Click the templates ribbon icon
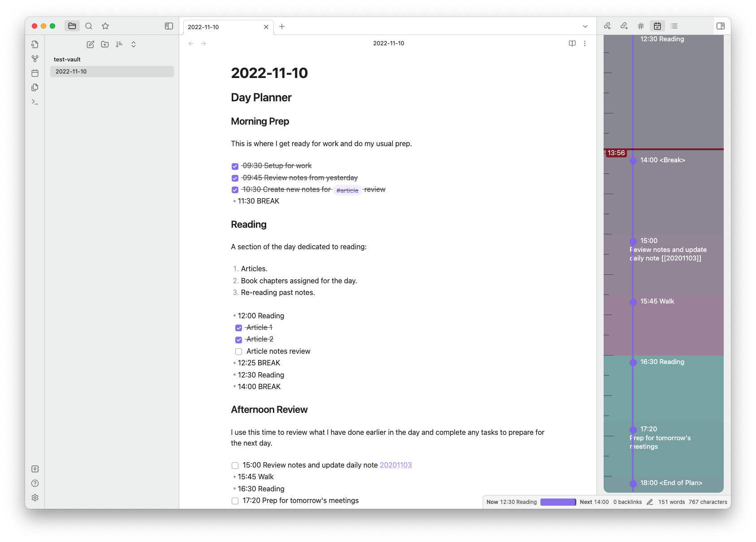Viewport: 756px width, 542px height. tap(35, 87)
